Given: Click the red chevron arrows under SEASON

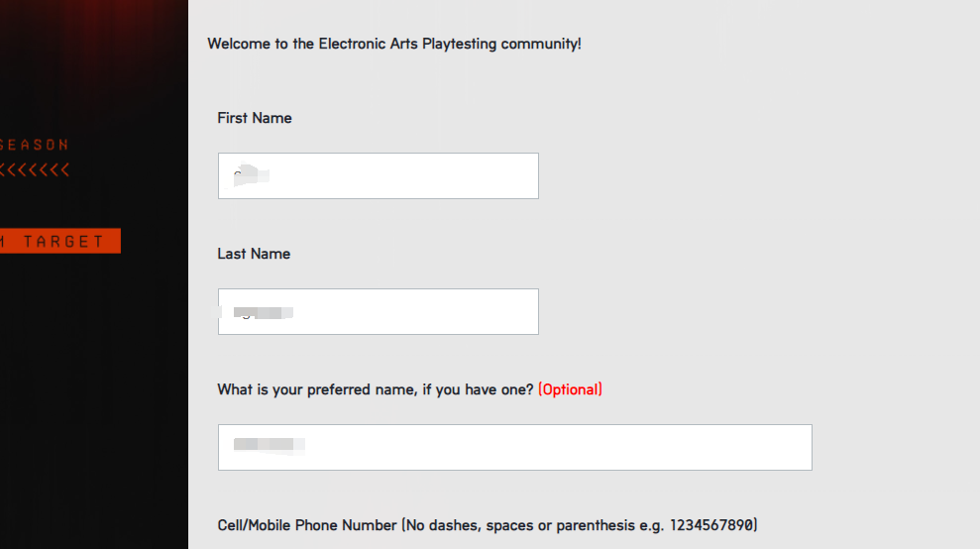Looking at the screenshot, I should [x=35, y=169].
